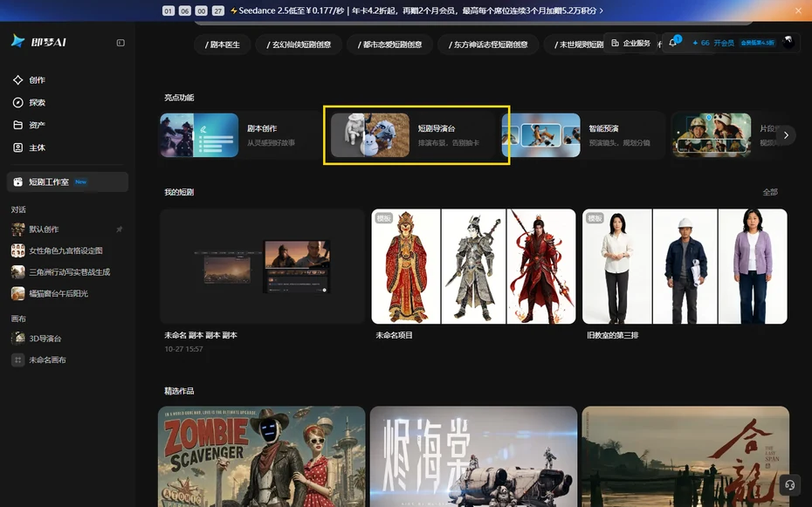Click the 短剧工作室 clapperboard icon

[18, 182]
